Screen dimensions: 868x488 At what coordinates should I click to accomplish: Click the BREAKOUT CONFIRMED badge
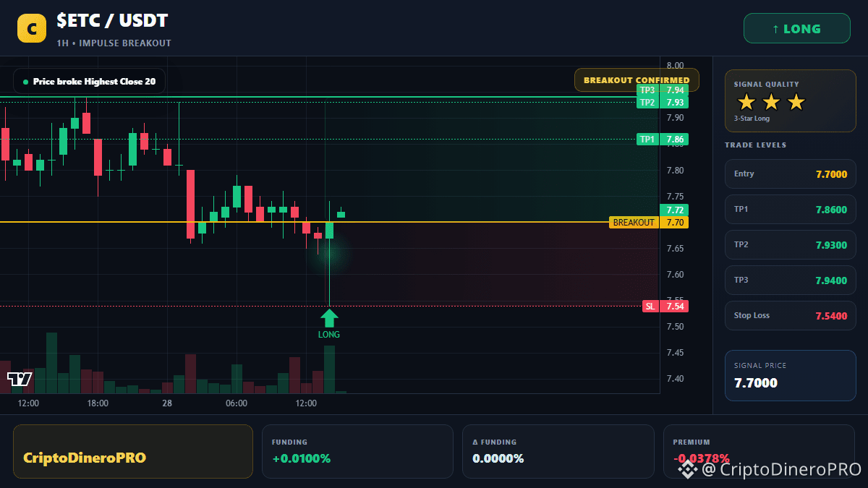tap(637, 80)
